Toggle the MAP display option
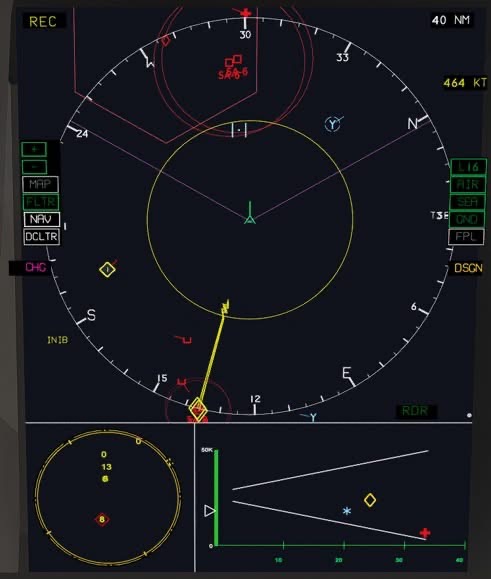Image resolution: width=491 pixels, height=579 pixels. [41, 184]
